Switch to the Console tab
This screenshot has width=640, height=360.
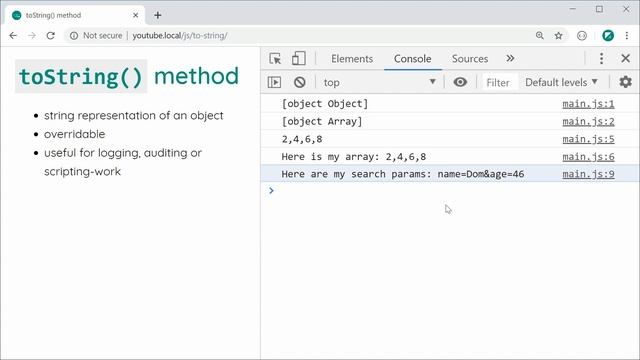click(412, 59)
